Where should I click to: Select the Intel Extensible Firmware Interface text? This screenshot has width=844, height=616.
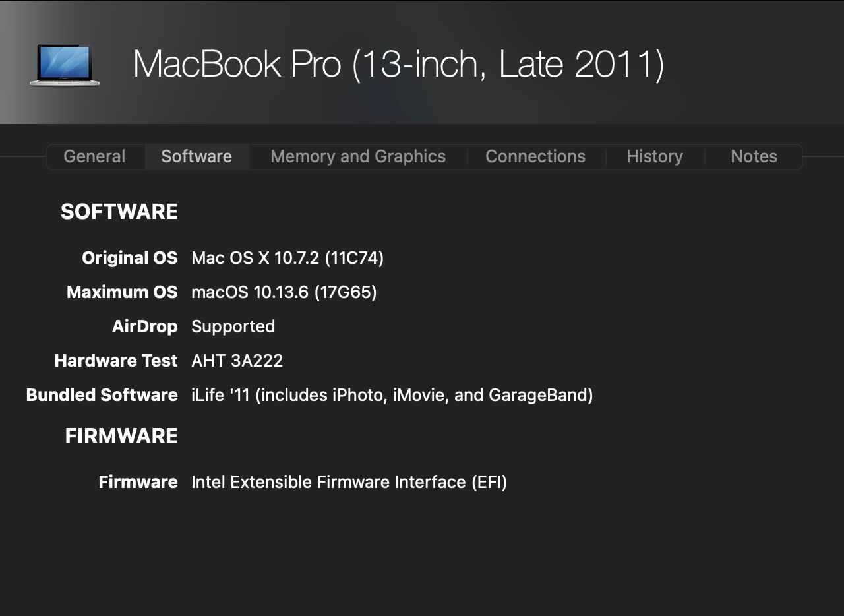[349, 482]
